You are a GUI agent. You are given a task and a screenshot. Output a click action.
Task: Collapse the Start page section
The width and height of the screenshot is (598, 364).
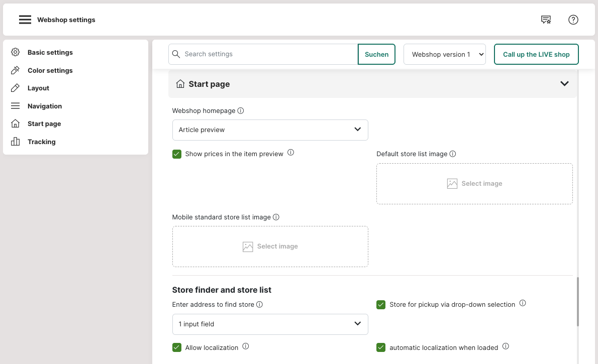tap(564, 84)
